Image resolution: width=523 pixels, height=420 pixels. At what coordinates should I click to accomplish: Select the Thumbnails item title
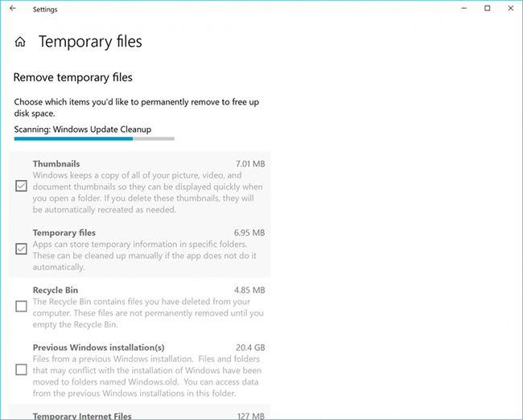tap(56, 164)
